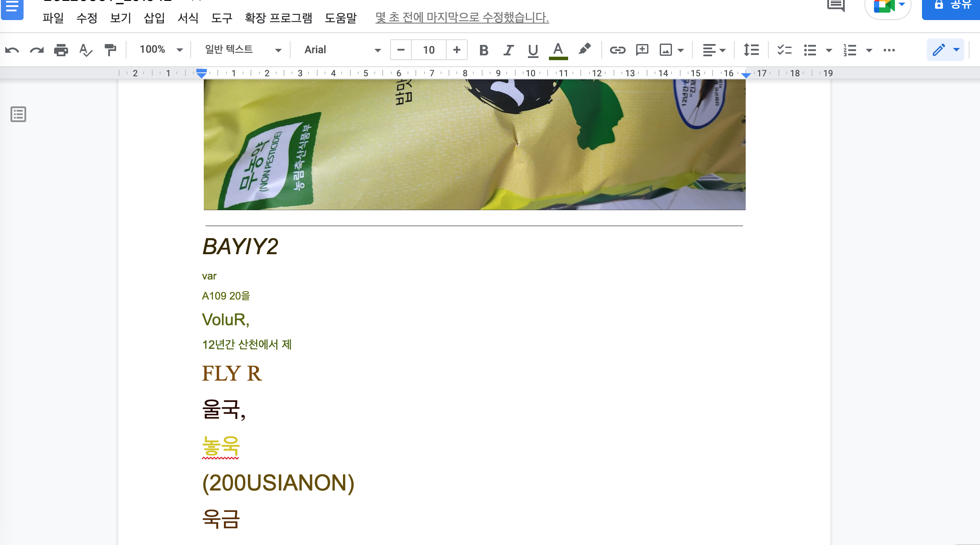Toggle bold formatting
The image size is (980, 545).
(x=483, y=50)
